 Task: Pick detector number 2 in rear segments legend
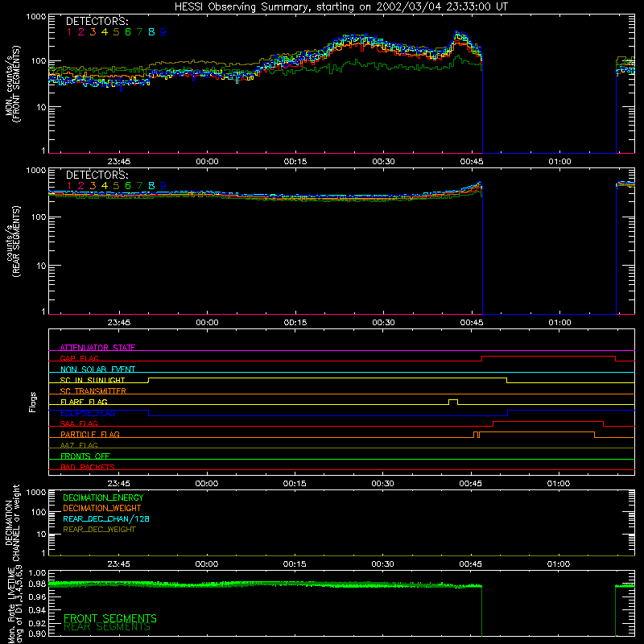(x=81, y=186)
